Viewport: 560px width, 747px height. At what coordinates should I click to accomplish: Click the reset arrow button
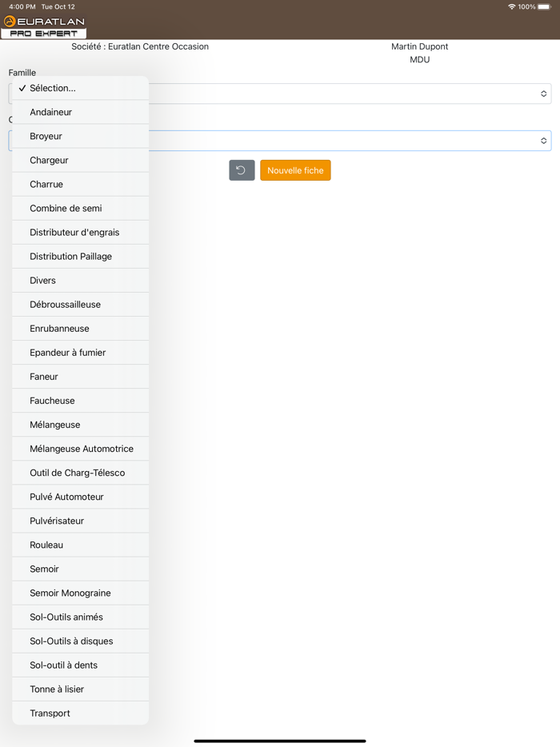tap(242, 170)
